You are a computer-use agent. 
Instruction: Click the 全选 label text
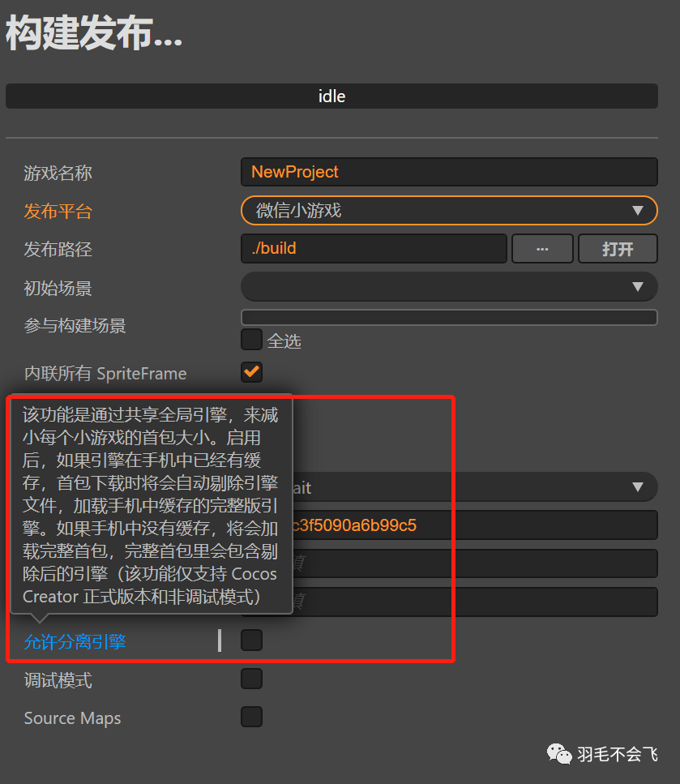[x=284, y=341]
